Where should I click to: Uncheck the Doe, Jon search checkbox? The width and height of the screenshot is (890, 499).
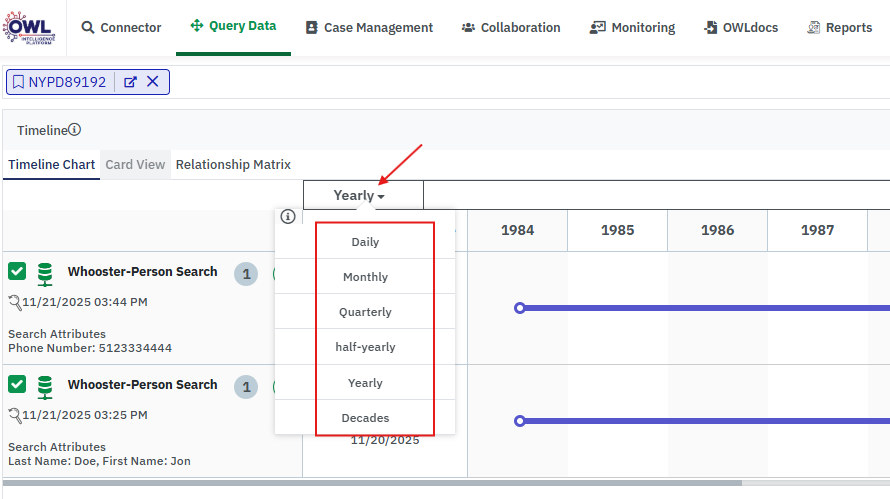tap(17, 385)
